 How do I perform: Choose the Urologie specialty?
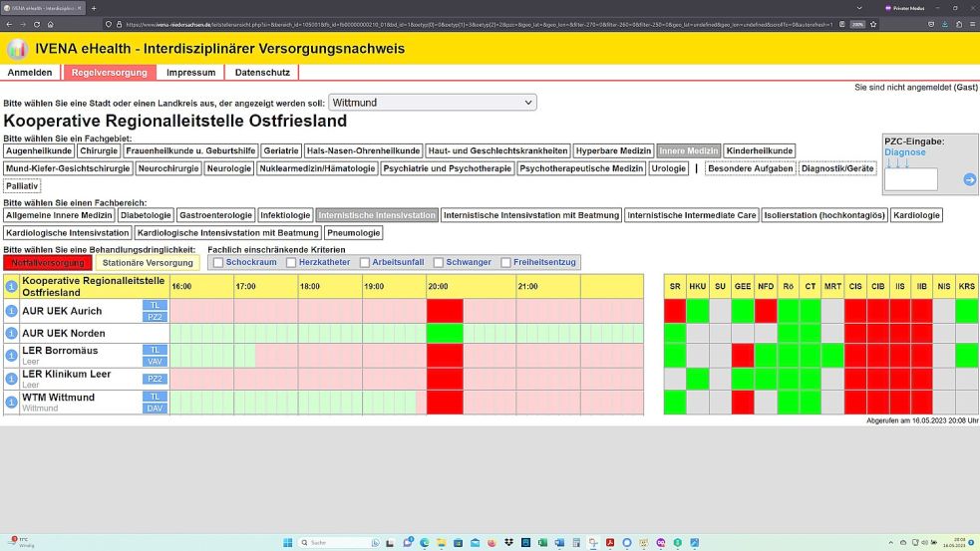coord(668,168)
